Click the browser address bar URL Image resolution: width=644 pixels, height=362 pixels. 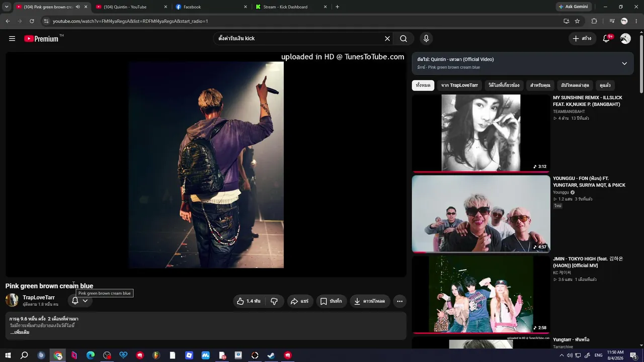[130, 21]
